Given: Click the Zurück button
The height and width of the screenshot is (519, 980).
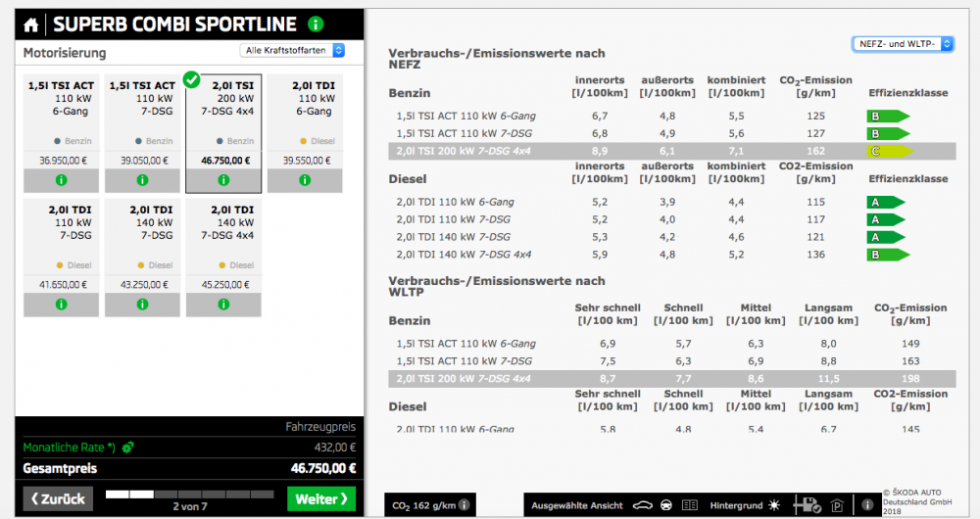Looking at the screenshot, I should pyautogui.click(x=58, y=499).
